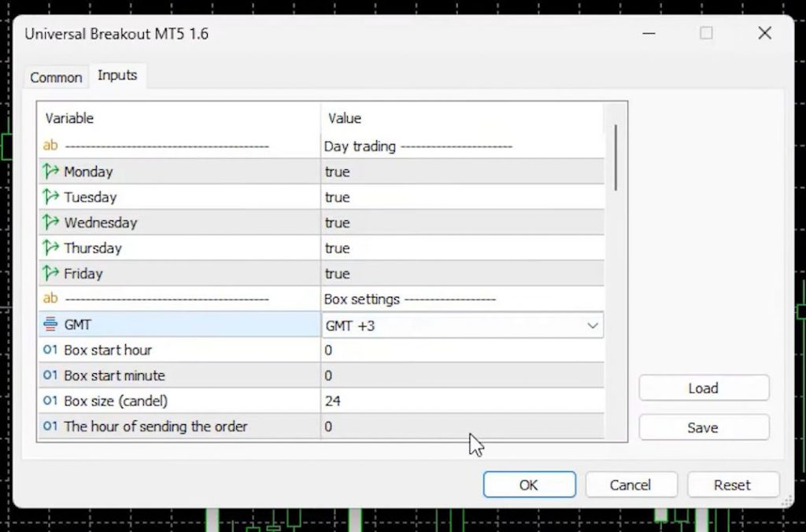Toggle the Wednesday true value

point(461,223)
